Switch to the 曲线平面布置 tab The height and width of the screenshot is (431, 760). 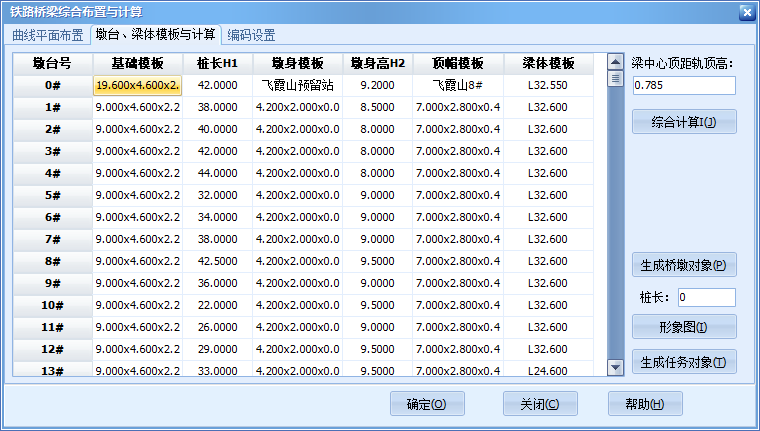(x=48, y=35)
